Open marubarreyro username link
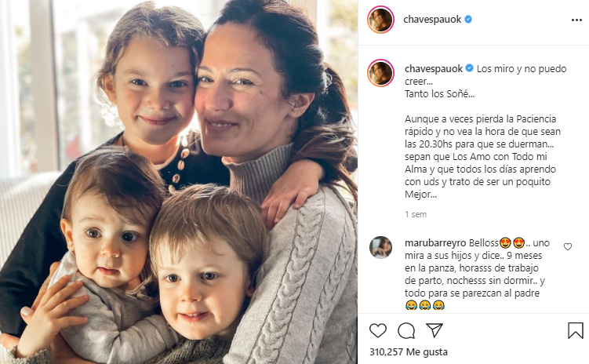 coord(435,243)
